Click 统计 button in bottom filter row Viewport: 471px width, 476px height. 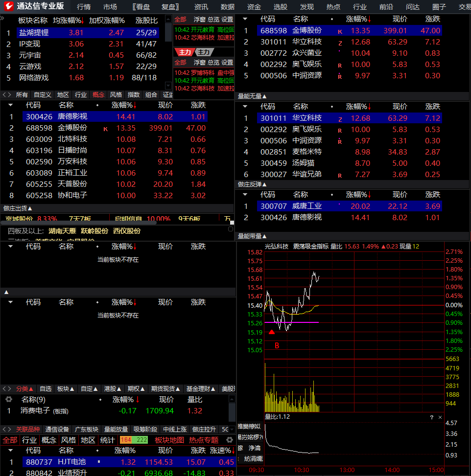pos(108,440)
